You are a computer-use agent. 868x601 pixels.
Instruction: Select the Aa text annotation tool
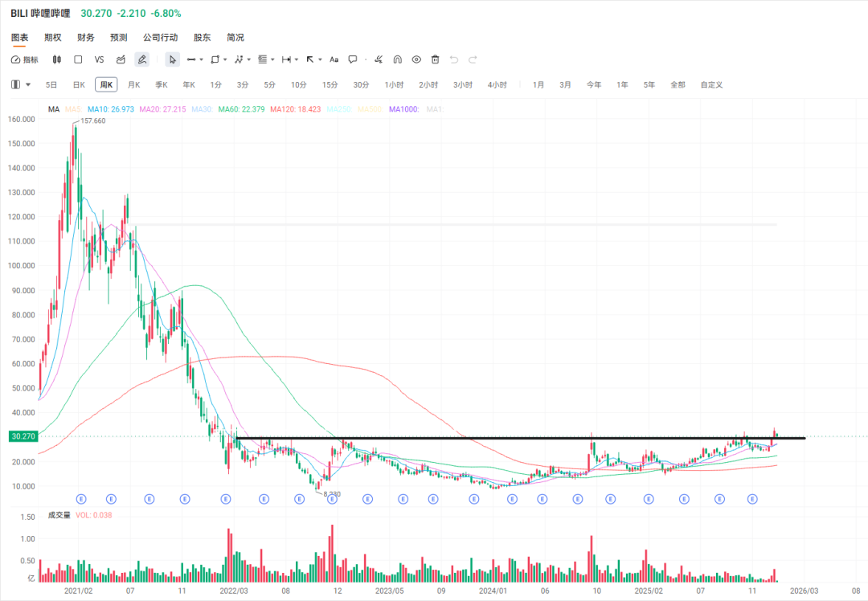coord(334,59)
